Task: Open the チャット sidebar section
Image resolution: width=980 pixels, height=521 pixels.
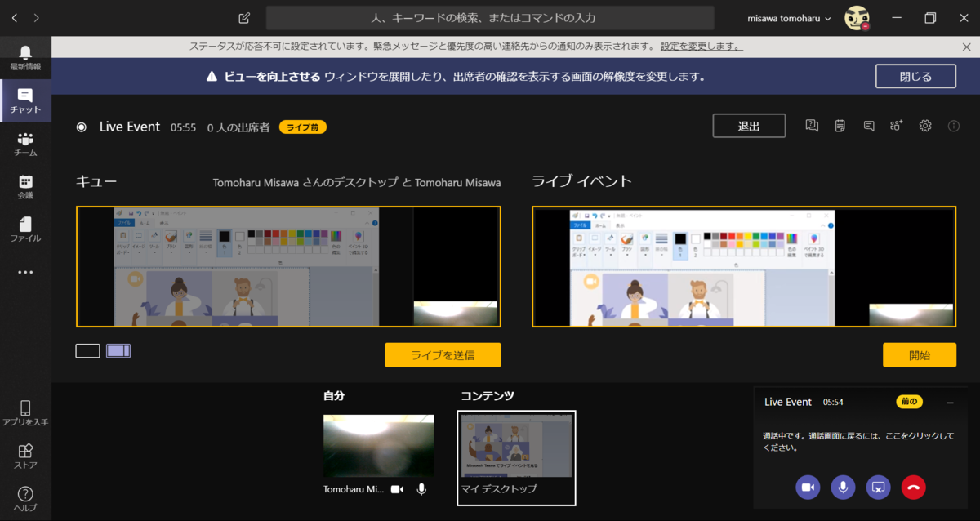Action: (x=25, y=100)
